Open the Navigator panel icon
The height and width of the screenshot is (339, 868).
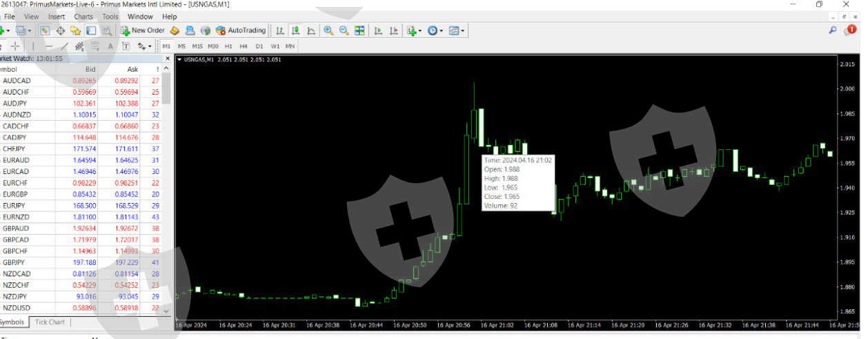tap(76, 30)
